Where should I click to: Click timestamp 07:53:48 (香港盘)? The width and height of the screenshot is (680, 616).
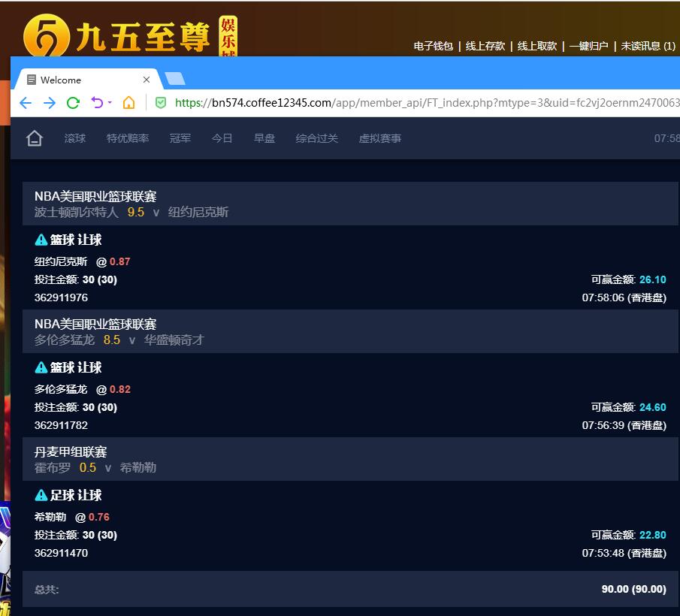[624, 553]
